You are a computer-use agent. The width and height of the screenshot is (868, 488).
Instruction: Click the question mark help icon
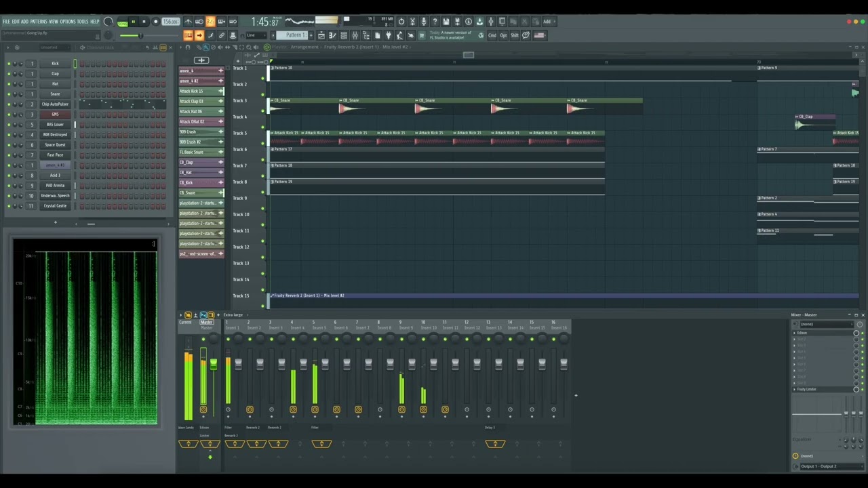coord(435,21)
